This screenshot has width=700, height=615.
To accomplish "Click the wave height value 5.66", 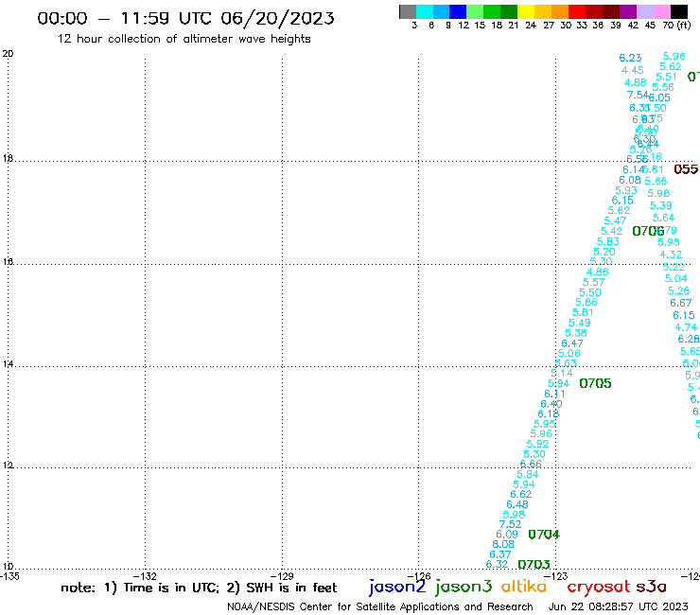I will click(x=656, y=181).
